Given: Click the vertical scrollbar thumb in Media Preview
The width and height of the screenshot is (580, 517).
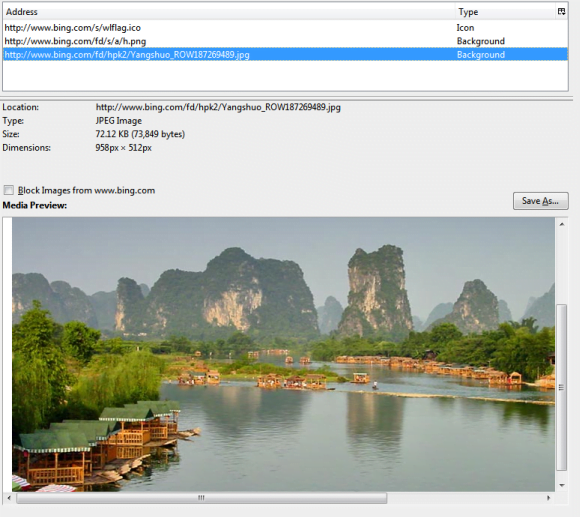Looking at the screenshot, I should 562,387.
